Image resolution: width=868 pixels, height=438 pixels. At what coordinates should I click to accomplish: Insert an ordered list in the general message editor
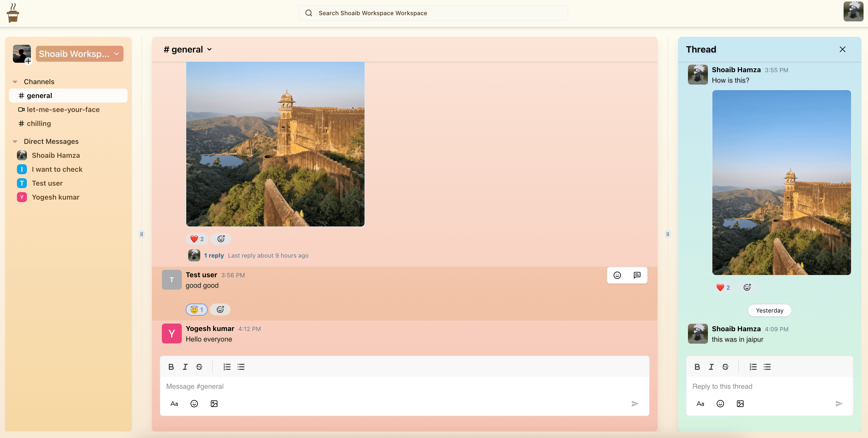227,367
